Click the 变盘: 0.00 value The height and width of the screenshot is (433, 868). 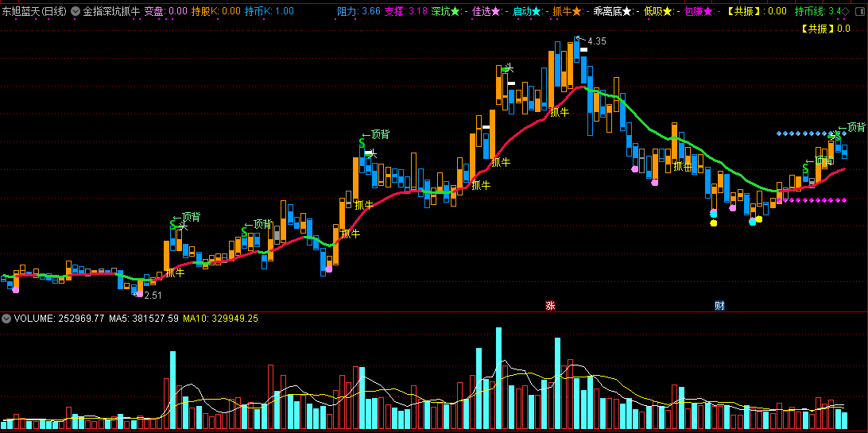pos(165,11)
